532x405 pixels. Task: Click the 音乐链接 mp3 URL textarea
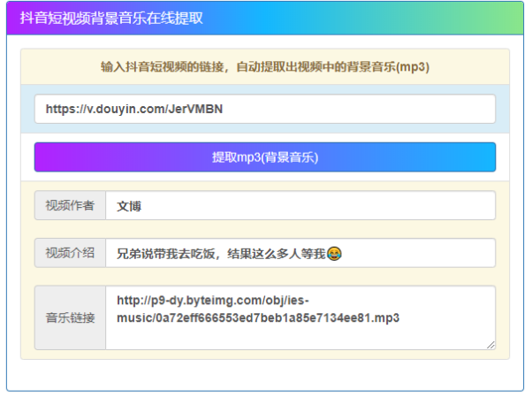(300, 317)
